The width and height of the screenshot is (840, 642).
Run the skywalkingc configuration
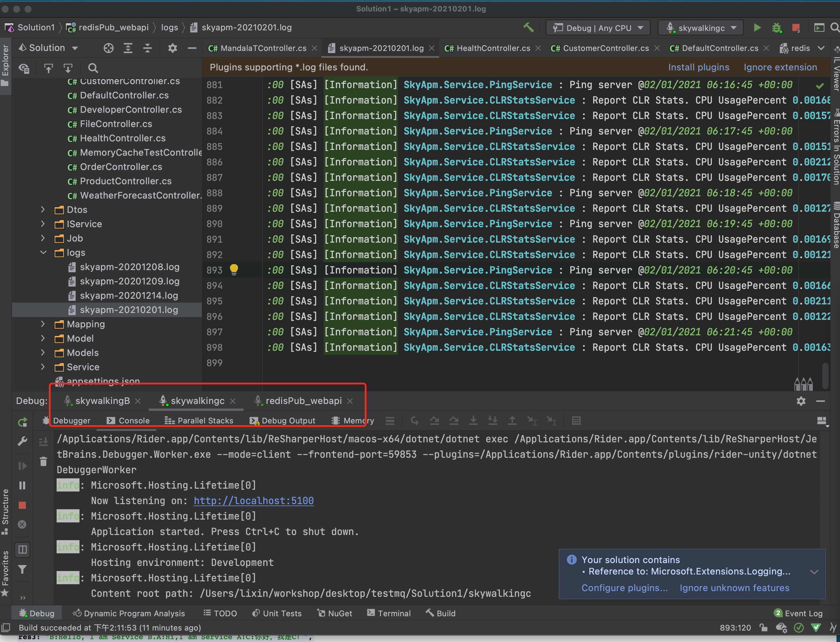[757, 27]
